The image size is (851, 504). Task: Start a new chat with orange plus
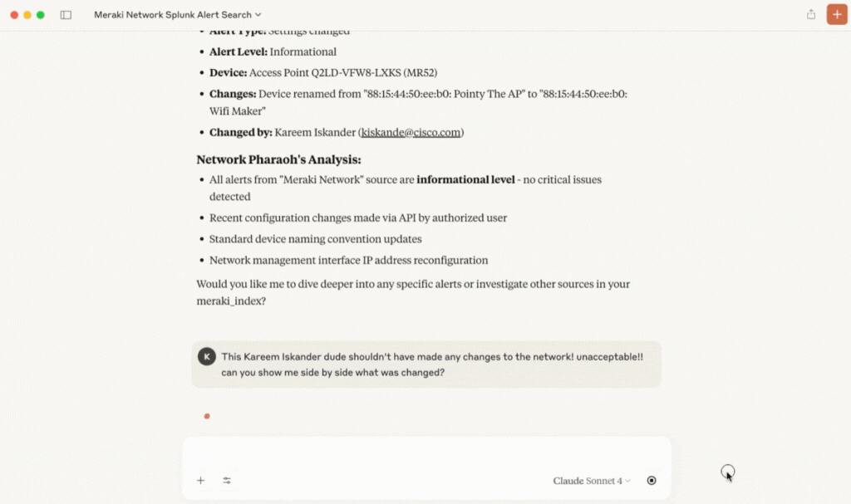tap(836, 14)
